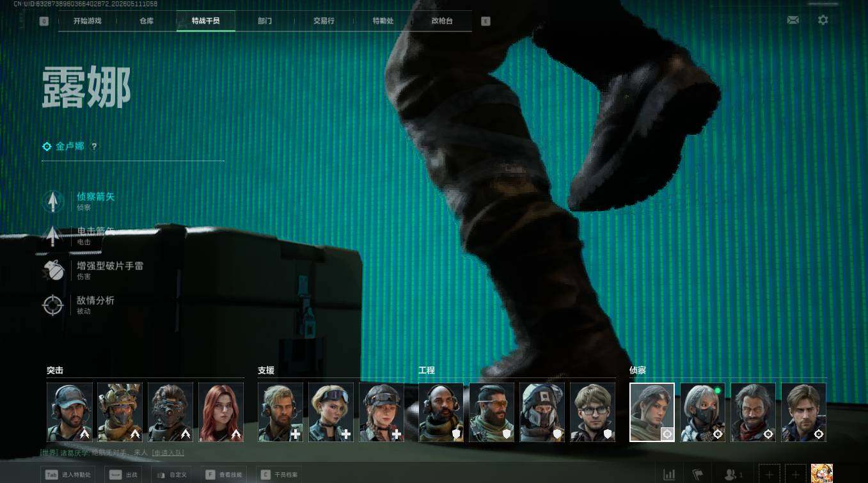Switch to the 开始游戏 tab
The image size is (868, 483).
click(88, 21)
